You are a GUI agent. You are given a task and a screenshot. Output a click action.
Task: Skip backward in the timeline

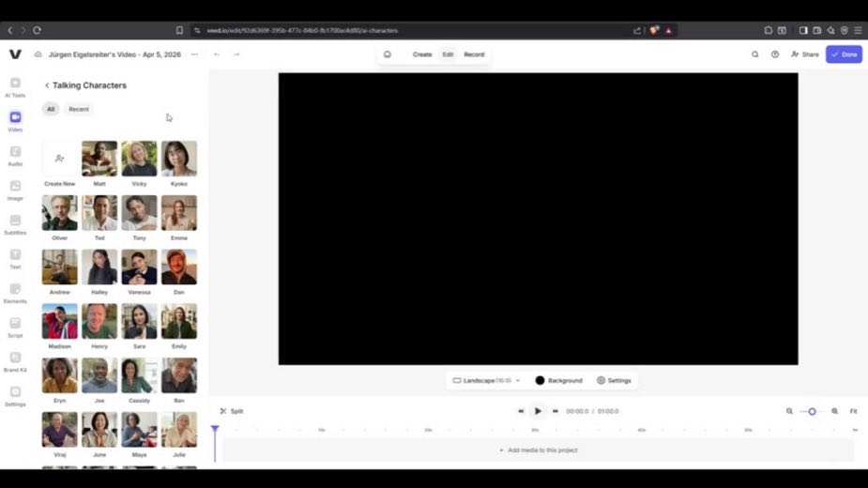521,411
